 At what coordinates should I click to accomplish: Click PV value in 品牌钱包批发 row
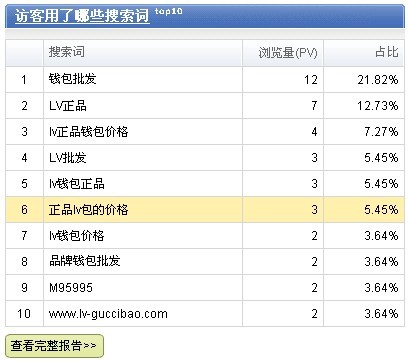(314, 262)
